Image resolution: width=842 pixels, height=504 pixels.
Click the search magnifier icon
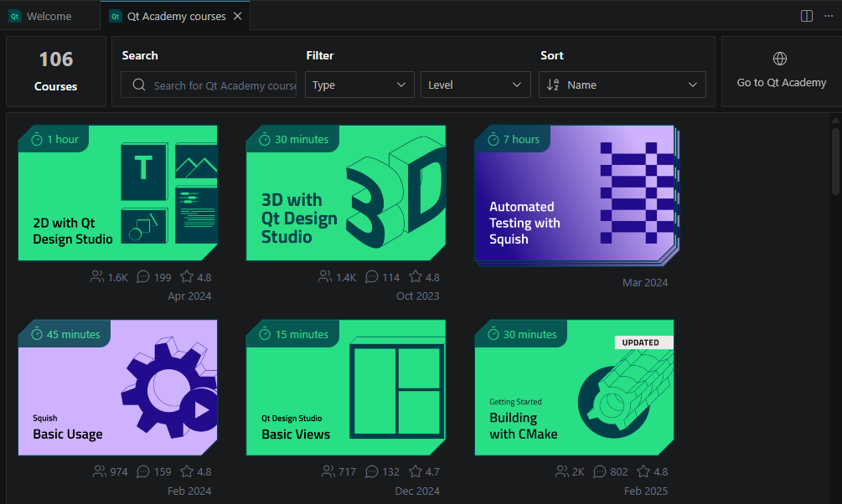pos(138,85)
